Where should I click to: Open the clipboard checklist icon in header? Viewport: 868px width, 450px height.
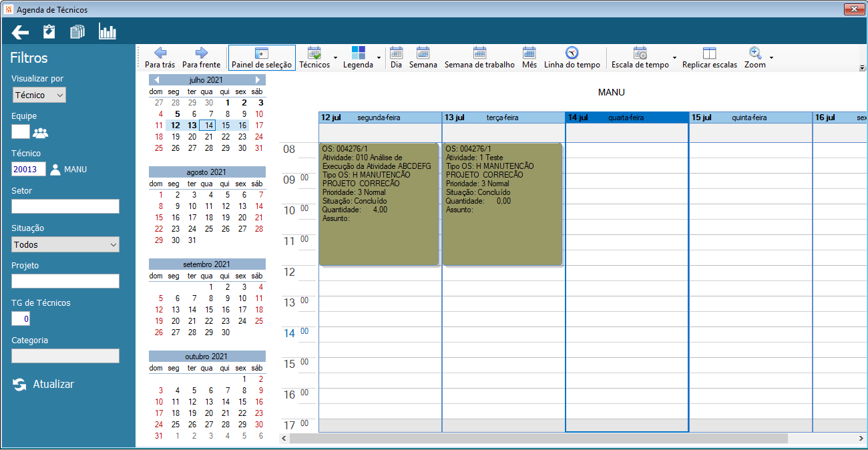coord(49,32)
